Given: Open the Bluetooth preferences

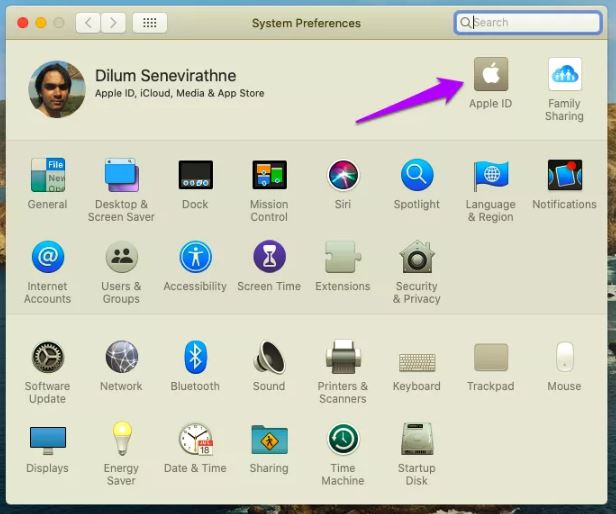Looking at the screenshot, I should pos(195,358).
